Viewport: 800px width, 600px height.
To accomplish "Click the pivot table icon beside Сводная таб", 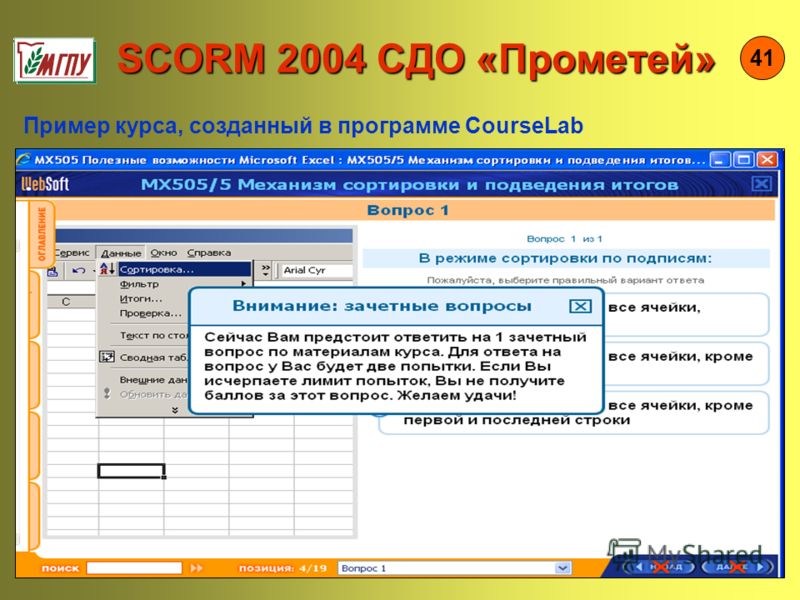I will pos(107,357).
